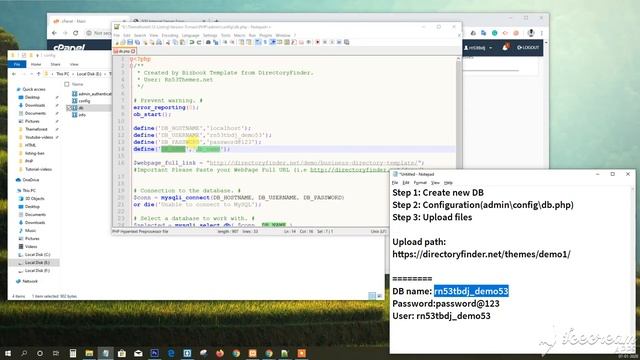Image resolution: width=640 pixels, height=360 pixels.
Task: Click the directoryfinder.net URL in code line 16
Action: [x=314, y=163]
